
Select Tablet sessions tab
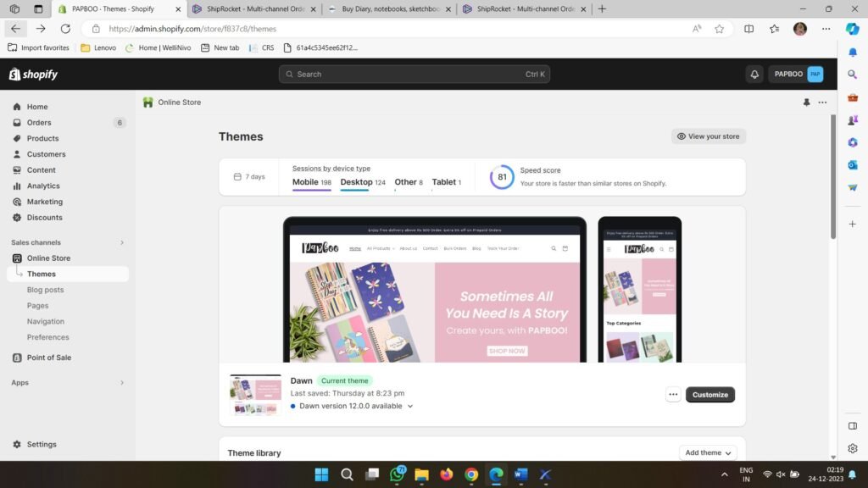point(446,182)
